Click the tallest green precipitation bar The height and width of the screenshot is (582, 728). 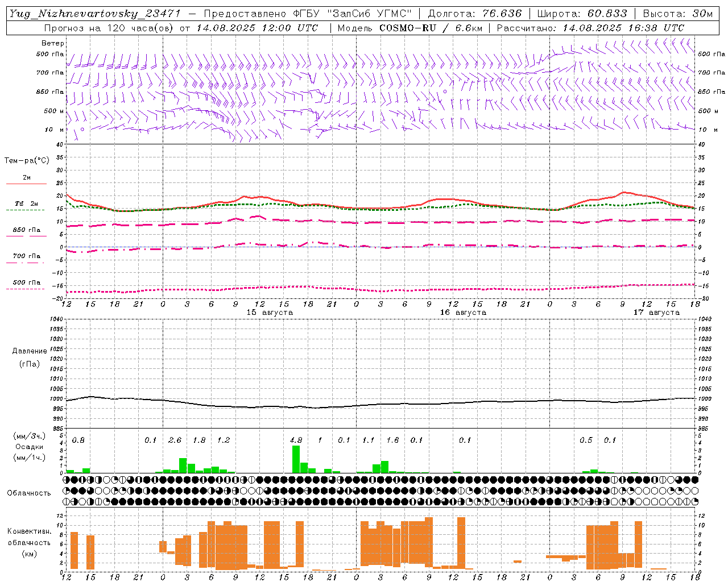[x=296, y=459]
